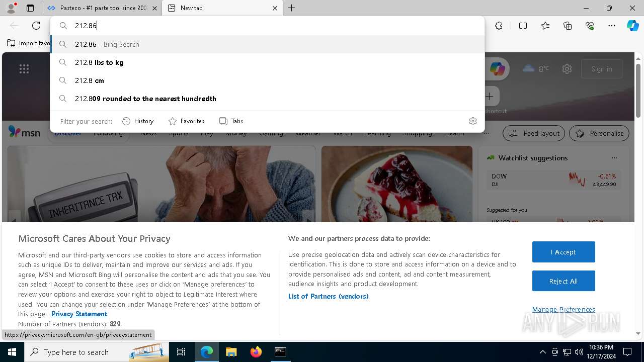The height and width of the screenshot is (362, 644).
Task: Switch to the Pasteco tab
Action: (x=102, y=8)
